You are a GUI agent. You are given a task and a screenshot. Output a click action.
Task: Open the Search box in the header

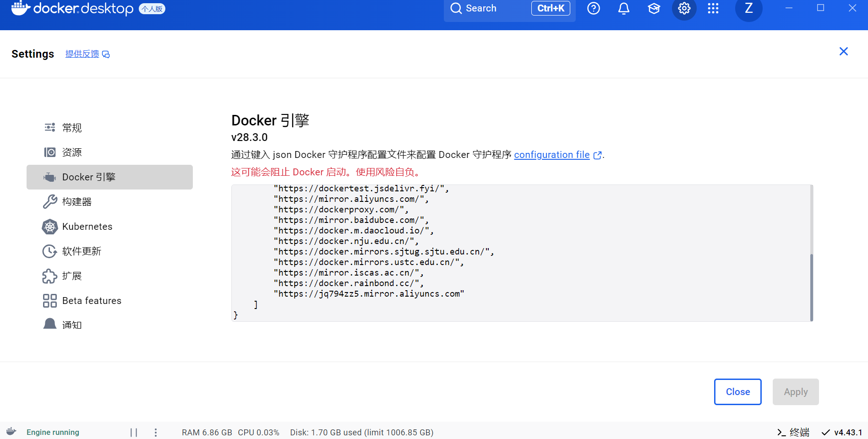pyautogui.click(x=509, y=8)
